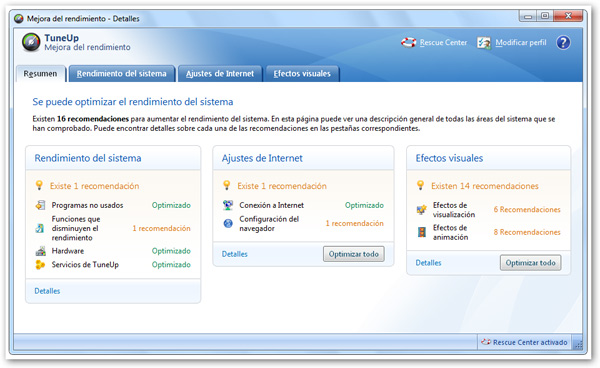Click the Efectos de visualización icon
The width and height of the screenshot is (600, 368).
422,210
